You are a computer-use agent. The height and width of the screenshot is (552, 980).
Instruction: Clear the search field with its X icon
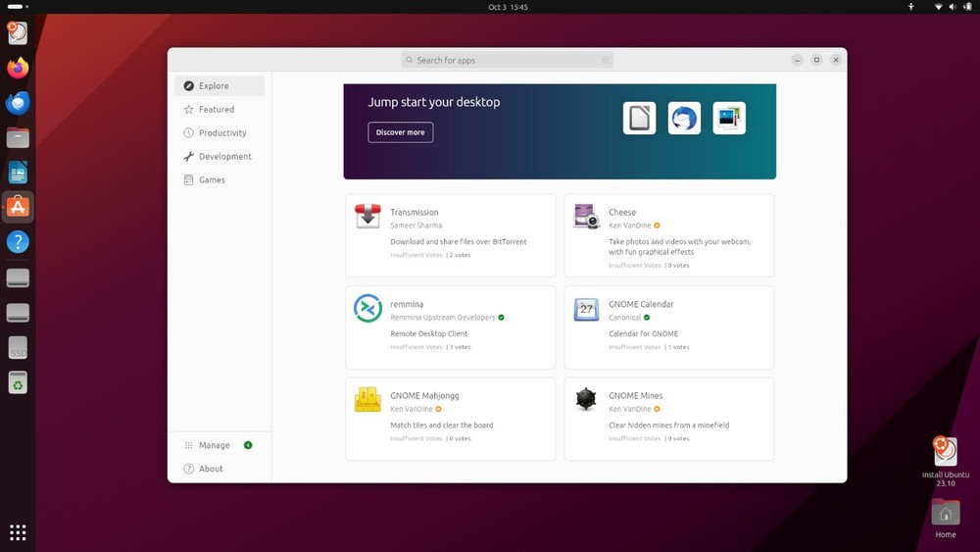pos(605,60)
